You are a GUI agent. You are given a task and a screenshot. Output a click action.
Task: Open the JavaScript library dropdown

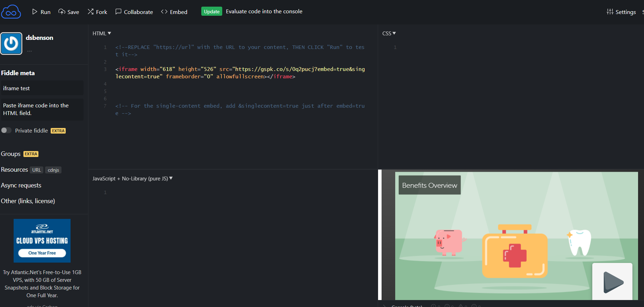pyautogui.click(x=132, y=178)
